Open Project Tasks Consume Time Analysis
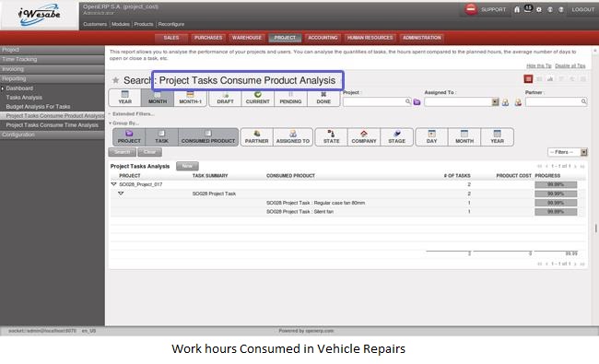Screen dimensions: 599x364 click(x=52, y=125)
